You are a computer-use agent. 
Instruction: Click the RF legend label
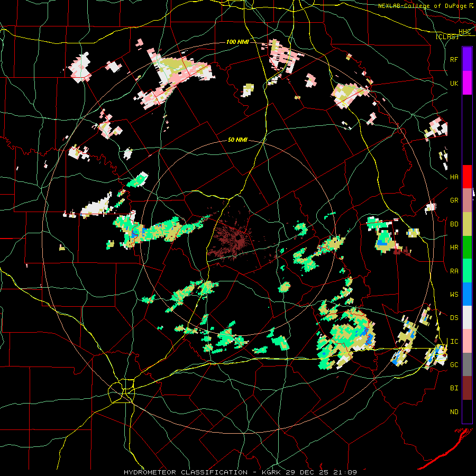click(454, 59)
